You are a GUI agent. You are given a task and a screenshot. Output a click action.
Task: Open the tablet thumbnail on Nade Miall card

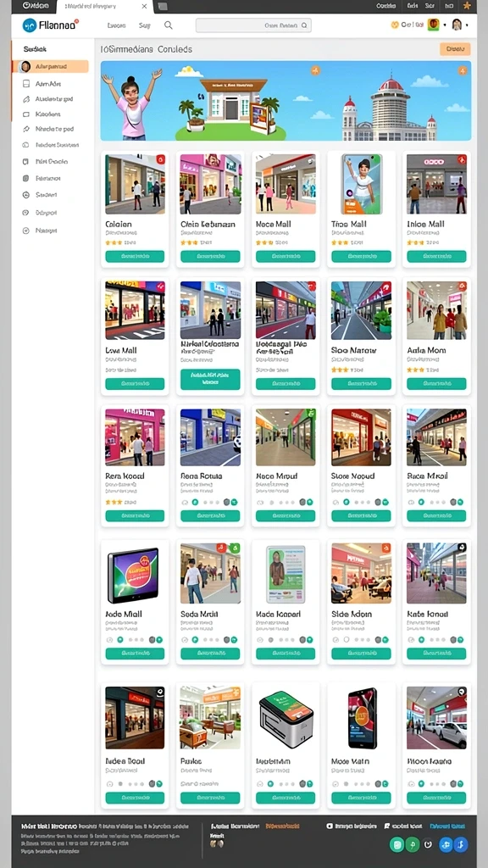[135, 575]
